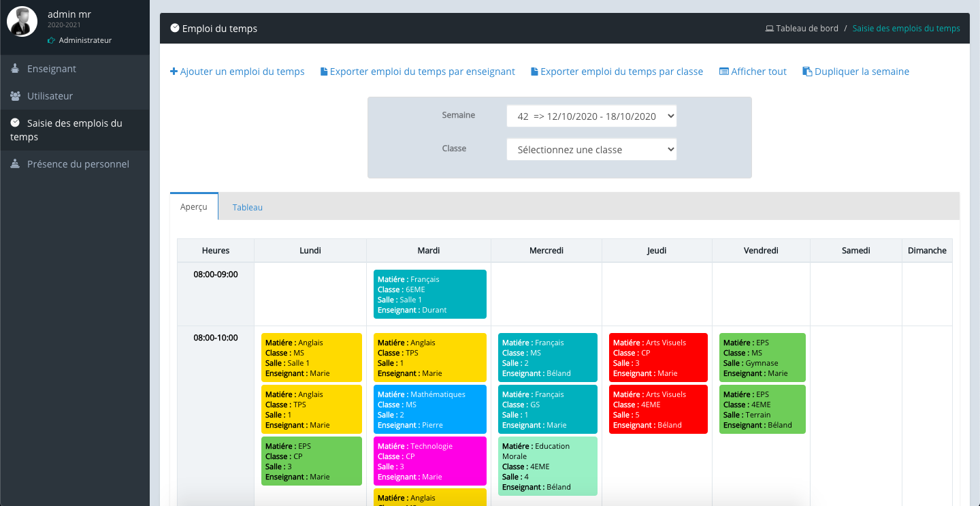
Task: Select Thursday Arts Visuels CP card
Action: [x=658, y=358]
